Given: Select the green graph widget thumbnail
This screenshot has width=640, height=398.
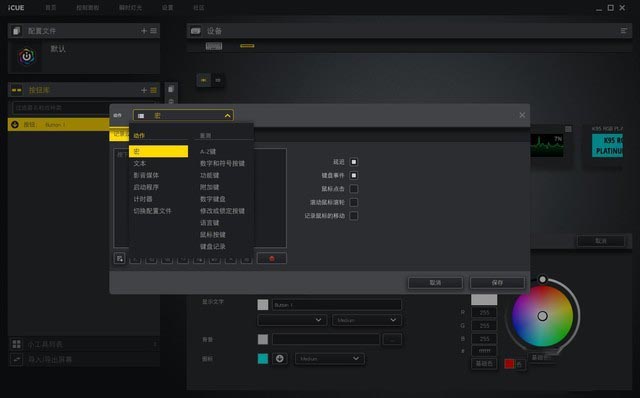Looking at the screenshot, I should [x=547, y=145].
